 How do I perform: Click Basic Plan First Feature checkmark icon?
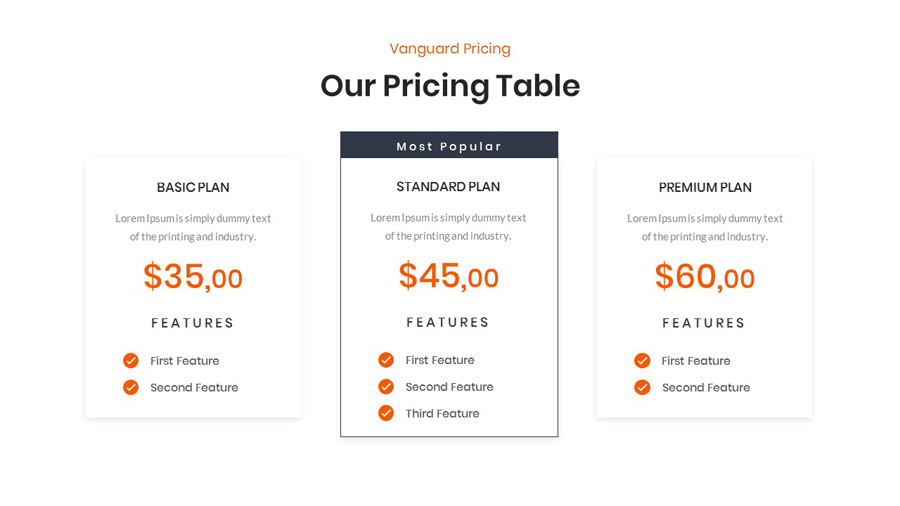(x=131, y=361)
